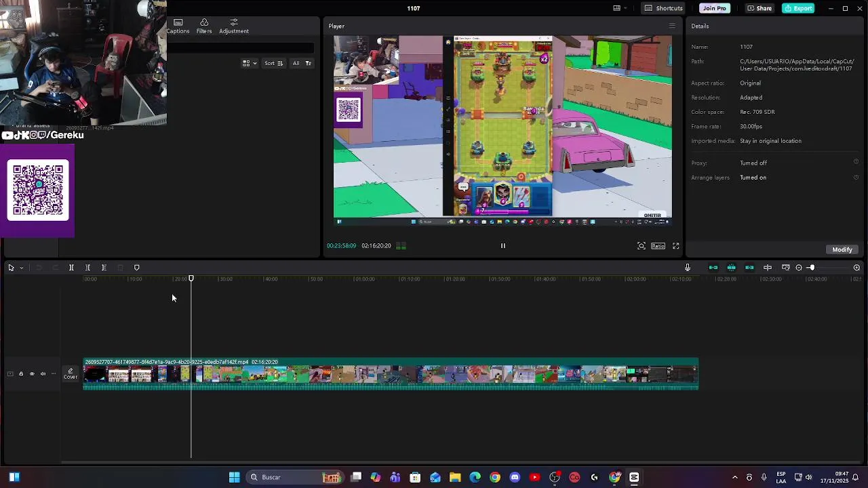Toggle linkage option in timeline toolbar
Viewport: 868px width, 488px height.
pyautogui.click(x=749, y=268)
